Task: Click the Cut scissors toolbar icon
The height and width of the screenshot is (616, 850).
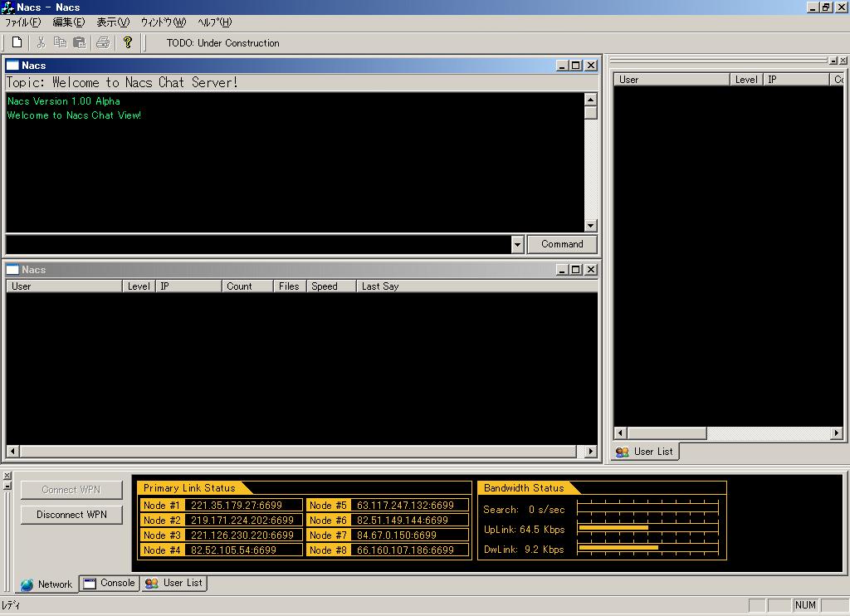Action: [x=40, y=42]
